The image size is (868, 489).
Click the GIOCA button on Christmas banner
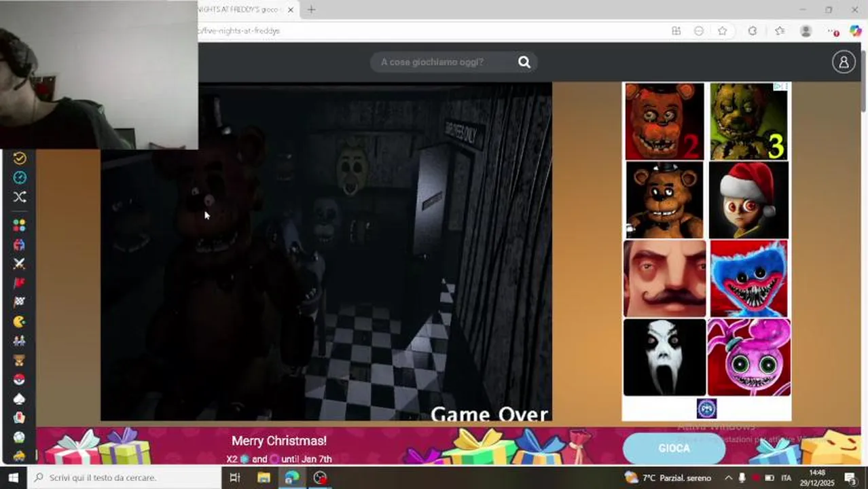[674, 448]
